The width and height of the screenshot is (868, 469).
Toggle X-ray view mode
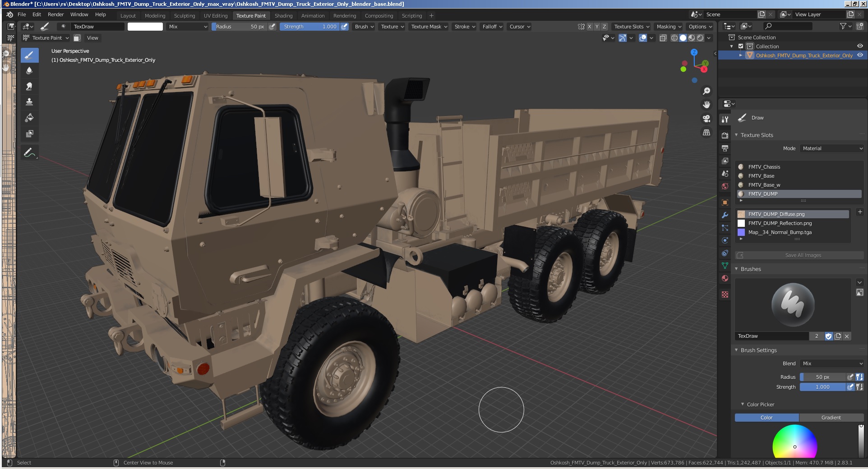tap(663, 38)
